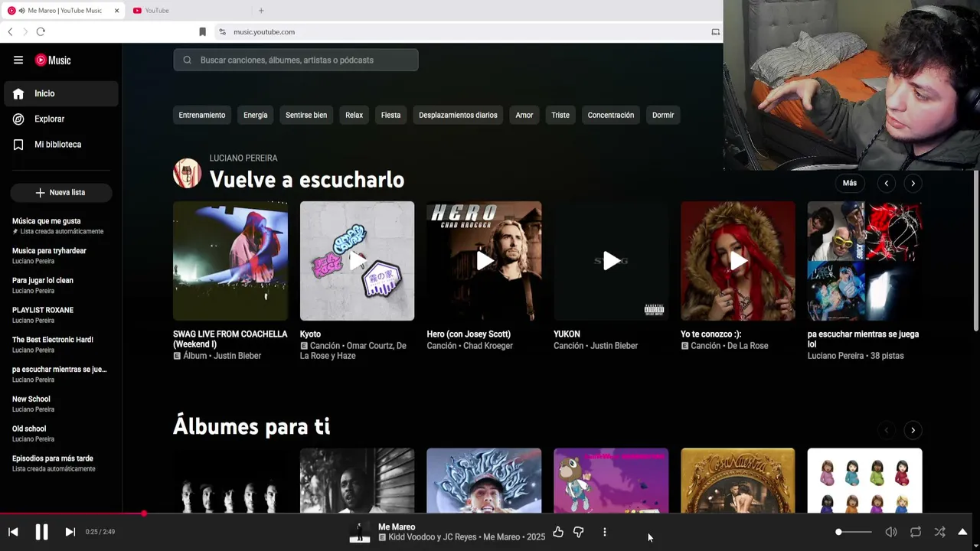980x551 pixels.
Task: Click the page vertical scrollbar
Action: (976, 250)
